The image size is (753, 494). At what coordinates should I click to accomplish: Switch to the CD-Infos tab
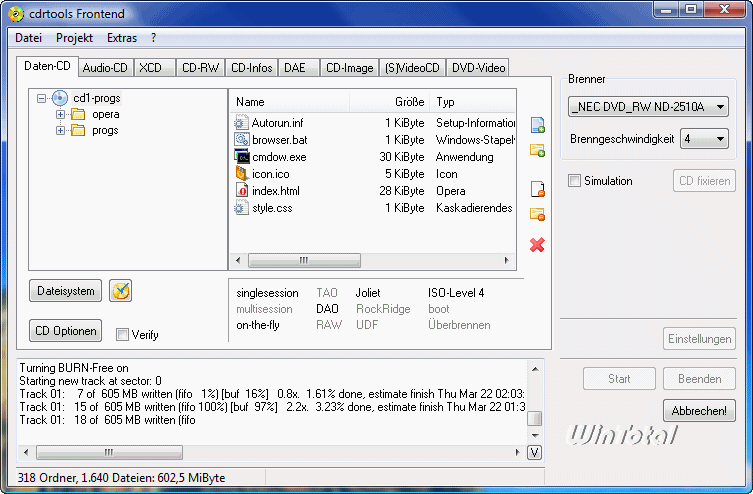click(x=252, y=68)
